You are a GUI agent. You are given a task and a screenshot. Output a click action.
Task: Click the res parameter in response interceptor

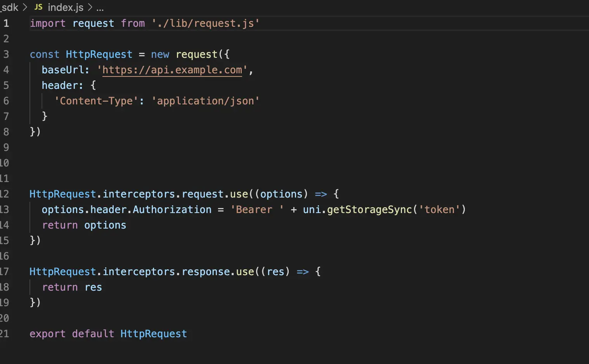click(275, 272)
